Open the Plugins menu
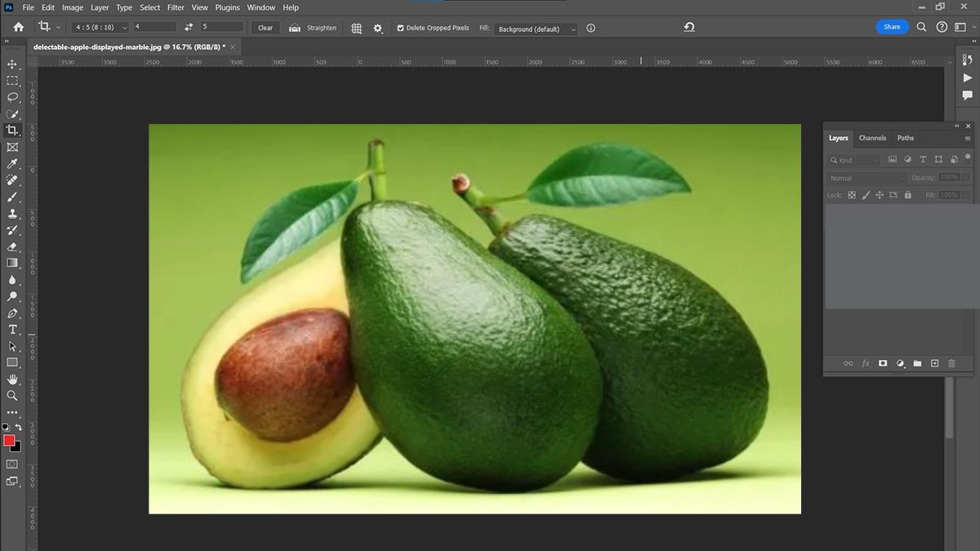 click(228, 7)
